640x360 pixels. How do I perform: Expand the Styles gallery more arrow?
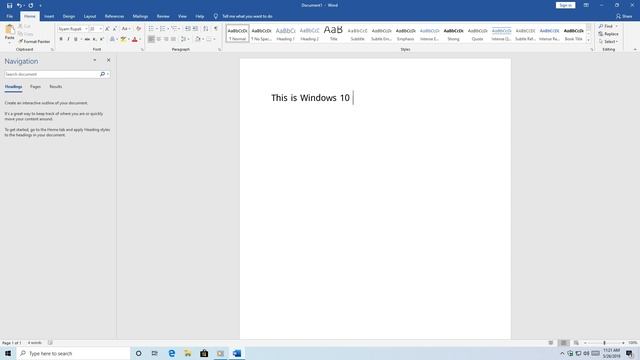pyautogui.click(x=589, y=40)
